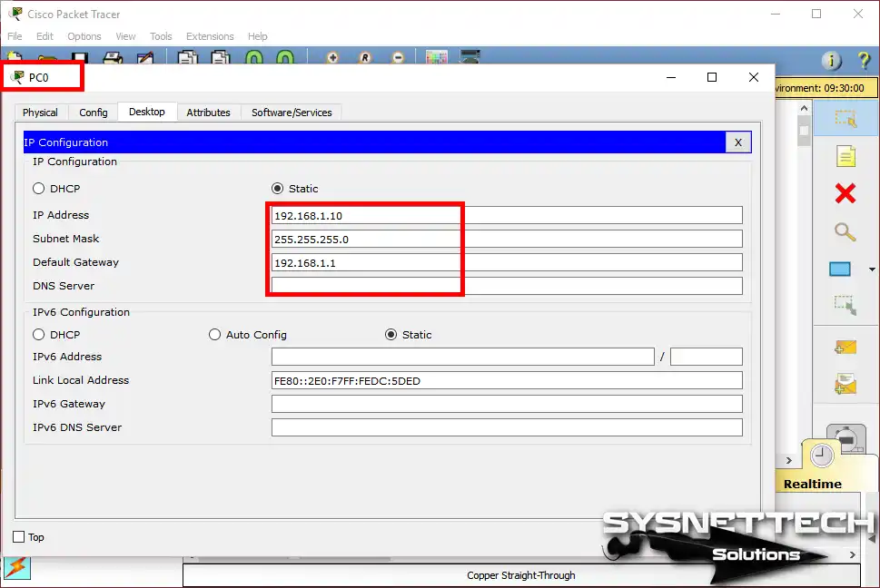Select the Add Complex PDU envelope
Image resolution: width=880 pixels, height=588 pixels.
coord(845,384)
